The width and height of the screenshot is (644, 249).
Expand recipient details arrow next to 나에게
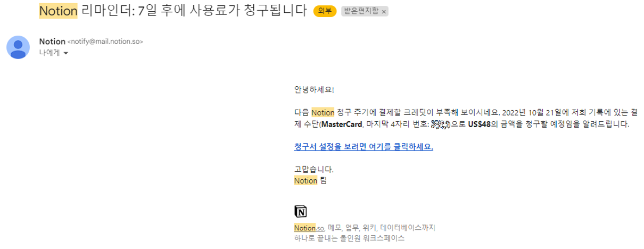point(66,53)
